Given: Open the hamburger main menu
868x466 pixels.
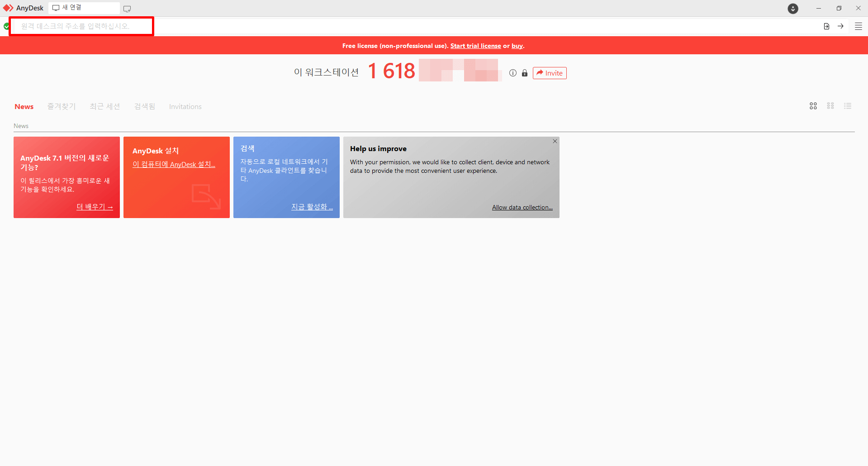Looking at the screenshot, I should [x=858, y=26].
